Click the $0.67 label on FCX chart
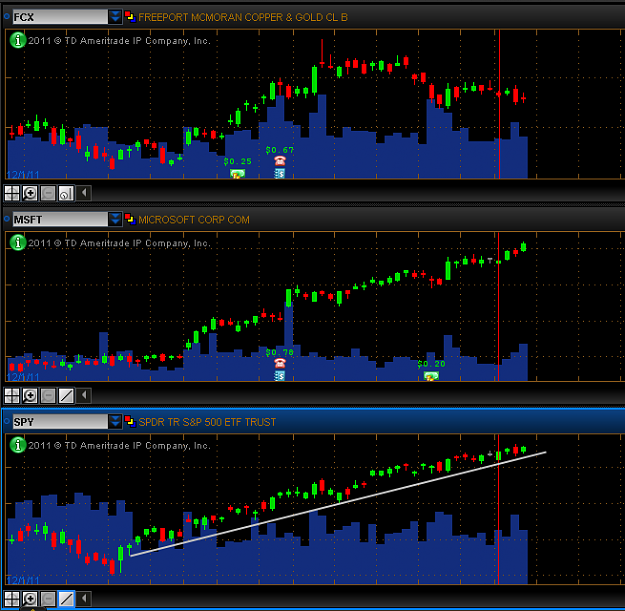The image size is (625, 611). [x=280, y=150]
